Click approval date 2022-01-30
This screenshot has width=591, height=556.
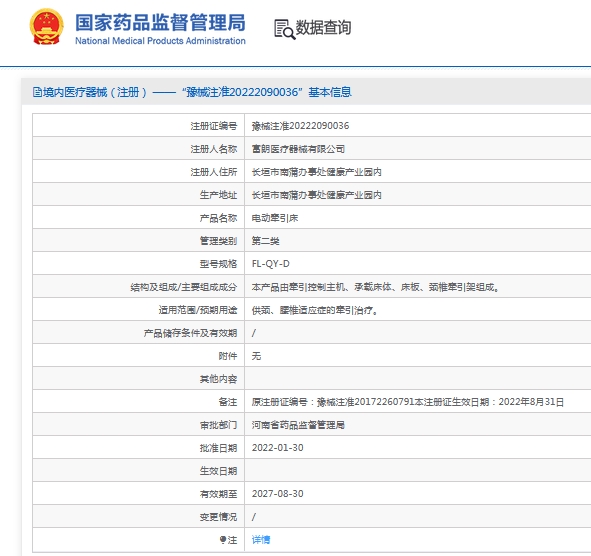[277, 448]
